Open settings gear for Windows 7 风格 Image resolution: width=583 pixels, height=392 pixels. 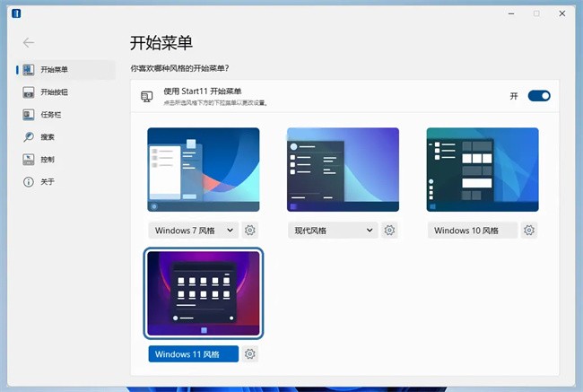250,231
